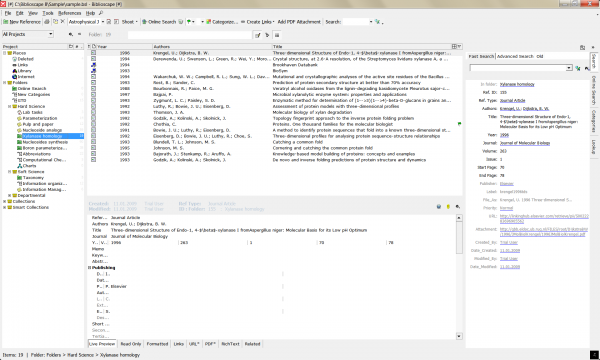600x360 pixels.
Task: Select the Lab tasks folder
Action: click(x=32, y=112)
